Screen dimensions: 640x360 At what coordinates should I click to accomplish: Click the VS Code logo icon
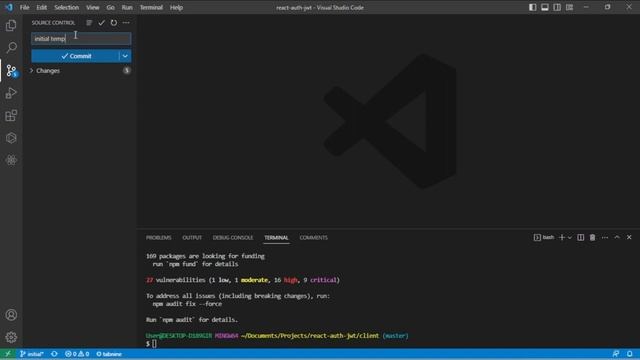pyautogui.click(x=9, y=7)
